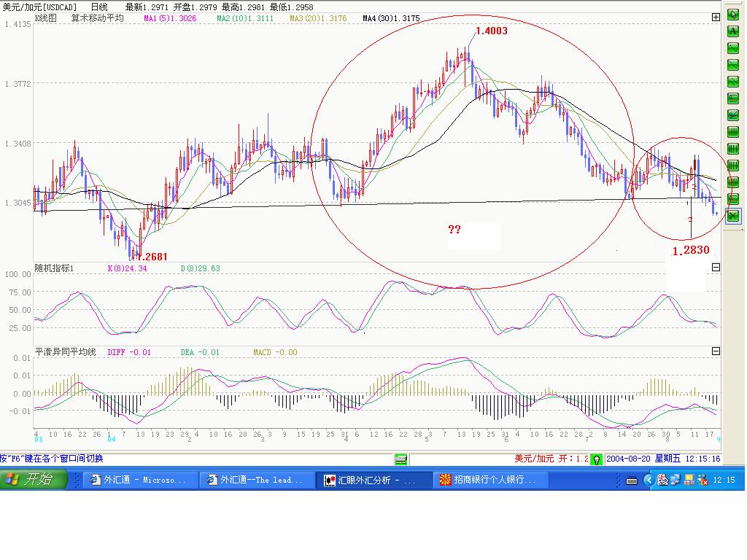Select the angled fan lines drawing tool
The width and height of the screenshot is (747, 560).
pyautogui.click(x=732, y=114)
